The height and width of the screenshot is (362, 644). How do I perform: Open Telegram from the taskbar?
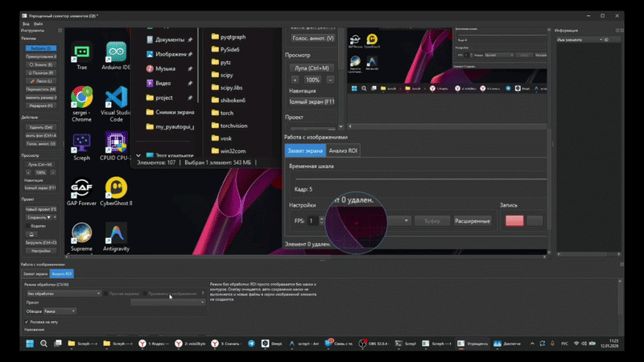click(x=251, y=343)
